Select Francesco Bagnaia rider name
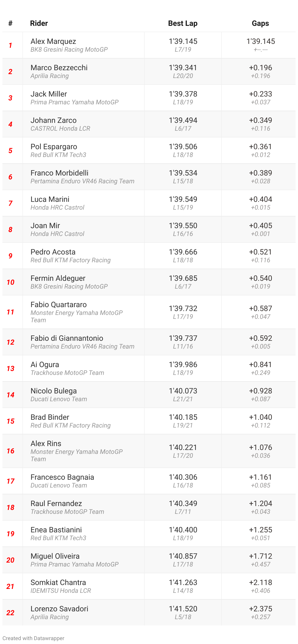This screenshot has height=644, width=298. pos(62,477)
